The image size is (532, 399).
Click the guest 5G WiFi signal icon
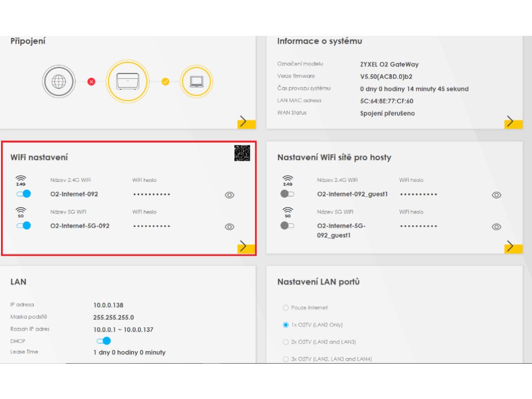click(x=288, y=212)
